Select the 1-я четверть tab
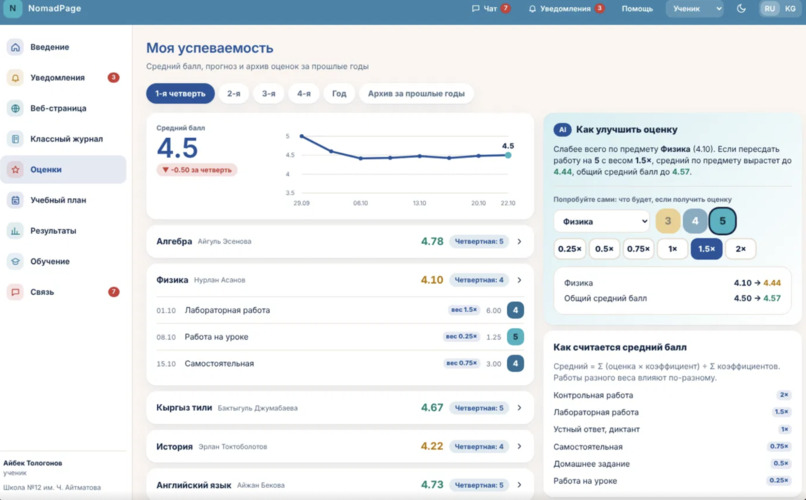Image resolution: width=806 pixels, height=500 pixels. pos(180,94)
